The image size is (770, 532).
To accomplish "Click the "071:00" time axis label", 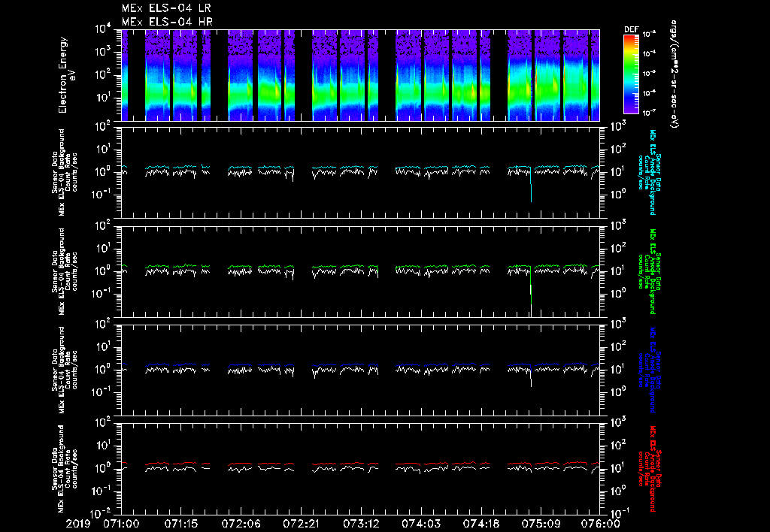I will coord(121,524).
